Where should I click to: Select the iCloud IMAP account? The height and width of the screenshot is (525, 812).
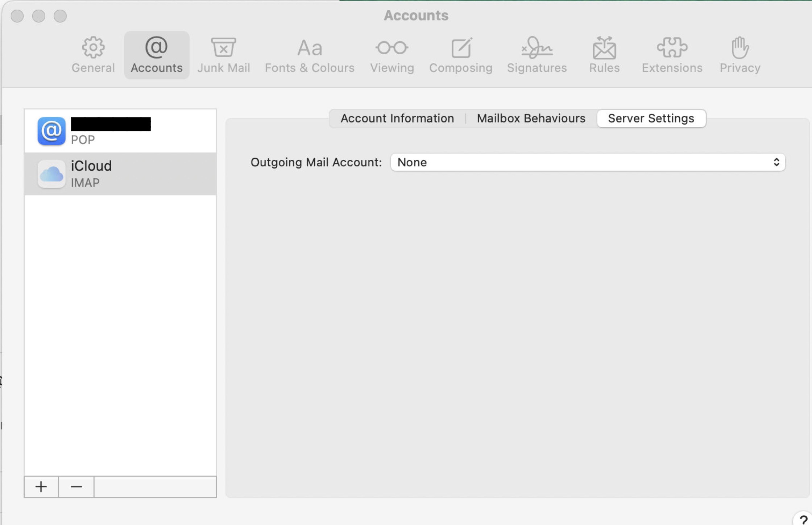(120, 174)
